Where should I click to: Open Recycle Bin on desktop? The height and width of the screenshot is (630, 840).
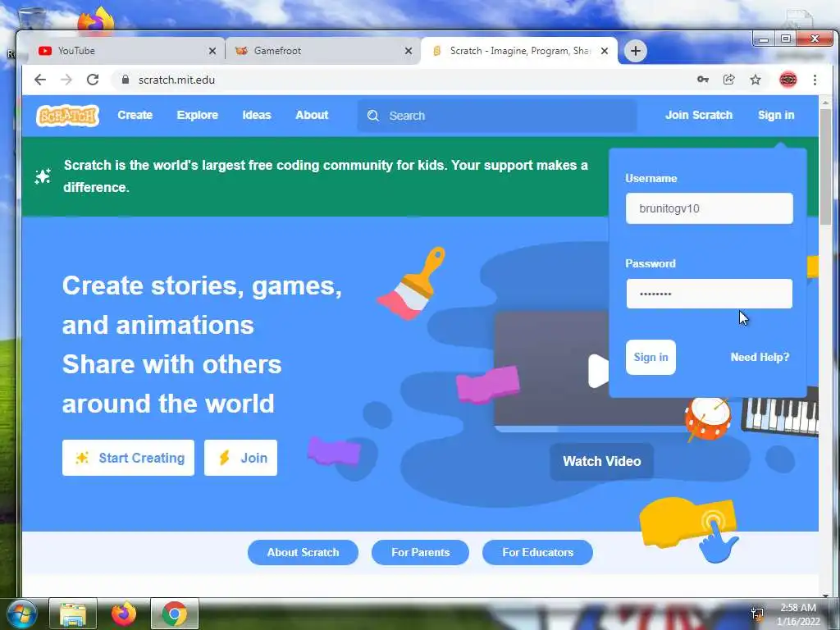pos(32,19)
